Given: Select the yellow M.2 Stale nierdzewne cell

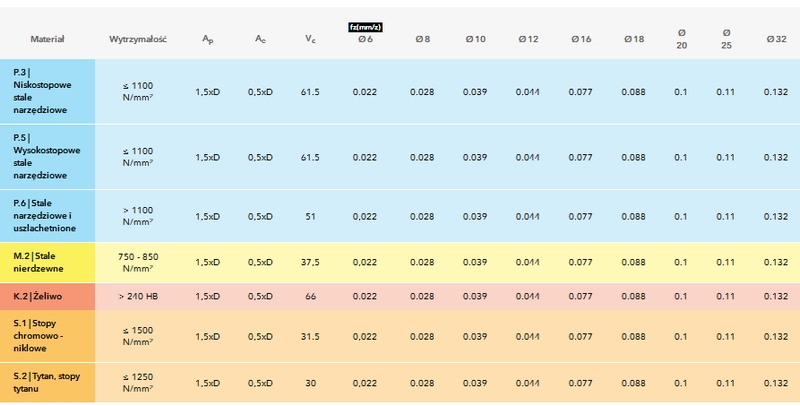Looking at the screenshot, I should 47,262.
